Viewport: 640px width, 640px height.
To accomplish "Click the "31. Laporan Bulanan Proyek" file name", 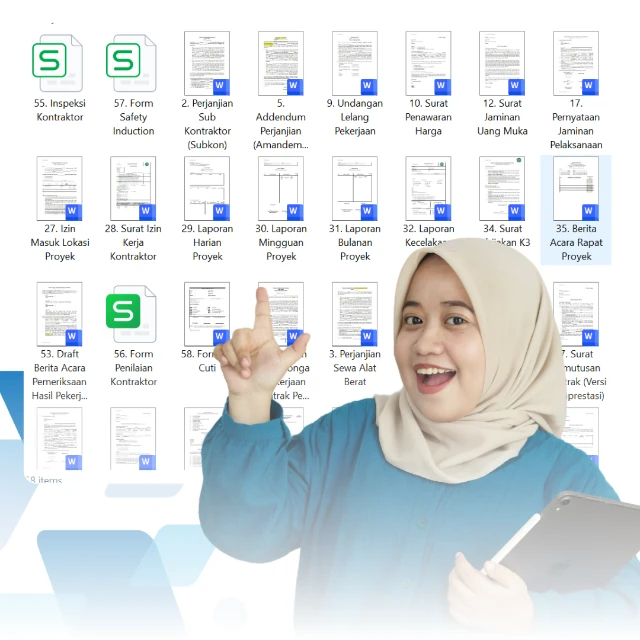I will click(355, 242).
